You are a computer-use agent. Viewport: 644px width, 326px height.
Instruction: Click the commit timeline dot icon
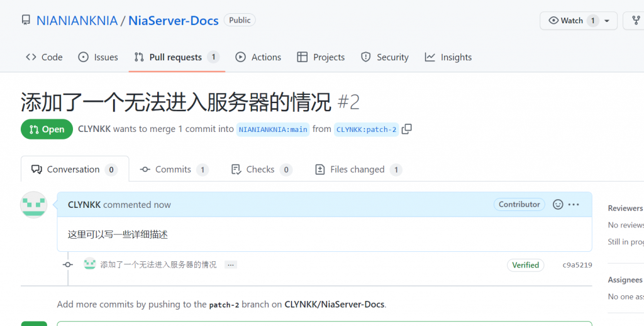[68, 265]
